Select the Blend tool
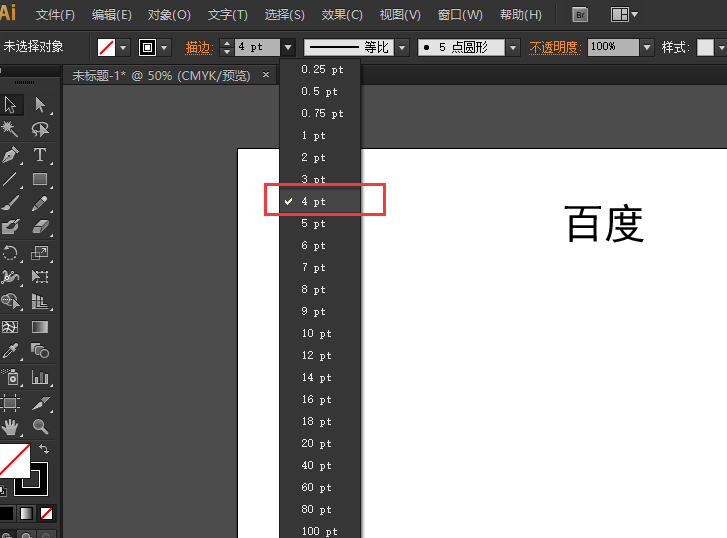727x538 pixels. pyautogui.click(x=40, y=351)
